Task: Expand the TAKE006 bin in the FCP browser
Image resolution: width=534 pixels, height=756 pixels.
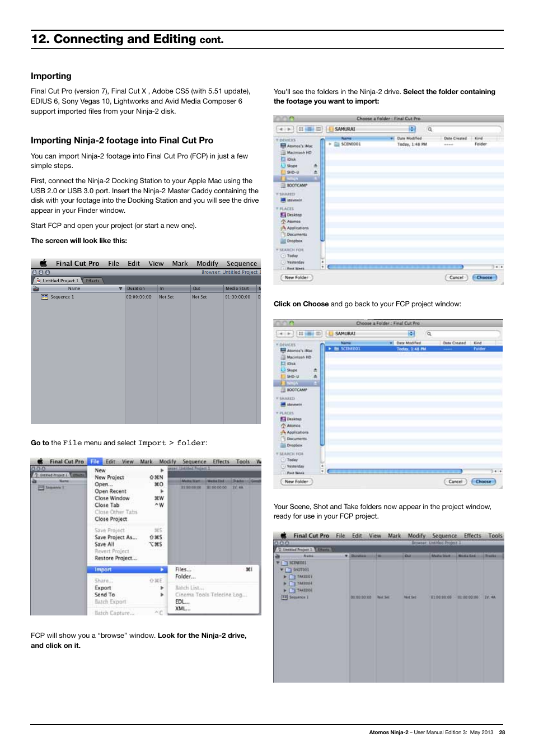Action: 285,590
